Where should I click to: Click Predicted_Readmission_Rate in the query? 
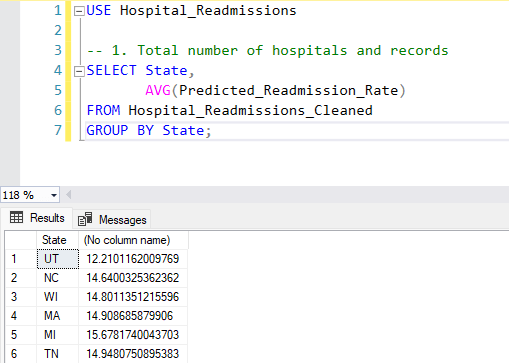pyautogui.click(x=289, y=91)
